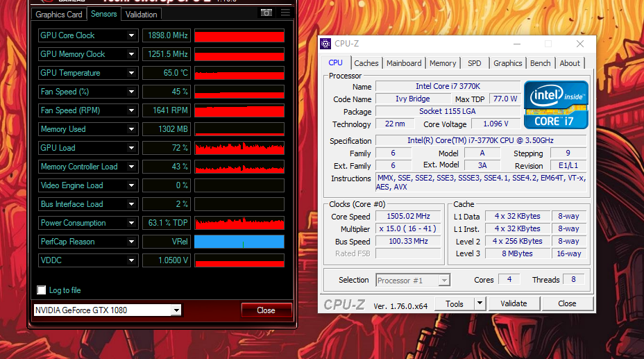This screenshot has height=359, width=644.
Task: Open the GPU-Z hamburger menu icon
Action: click(x=285, y=12)
